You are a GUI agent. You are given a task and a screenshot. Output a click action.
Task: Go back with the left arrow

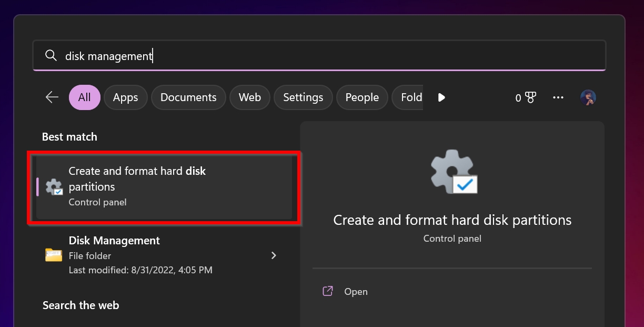click(x=52, y=97)
